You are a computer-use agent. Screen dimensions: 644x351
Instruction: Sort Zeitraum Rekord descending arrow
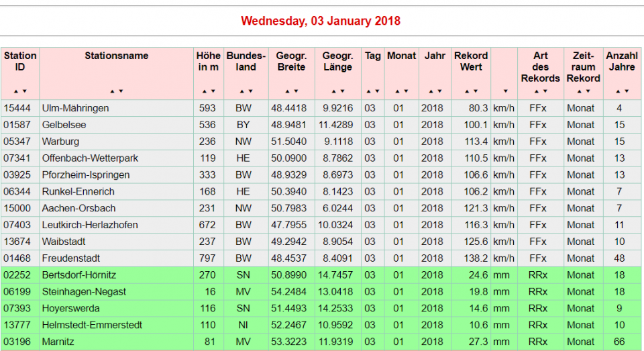588,91
